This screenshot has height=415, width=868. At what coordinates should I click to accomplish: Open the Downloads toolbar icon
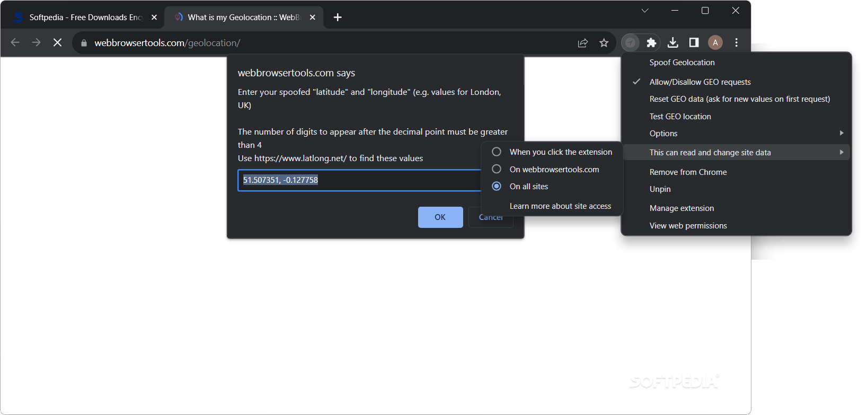pos(672,42)
